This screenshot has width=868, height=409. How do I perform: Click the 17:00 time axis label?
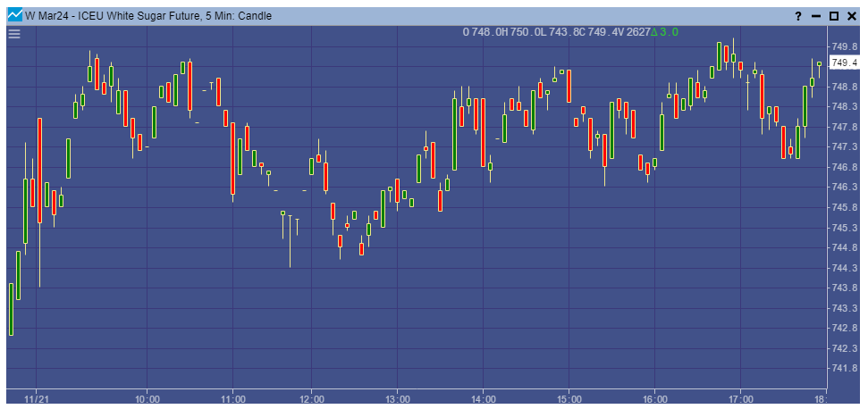coord(741,399)
